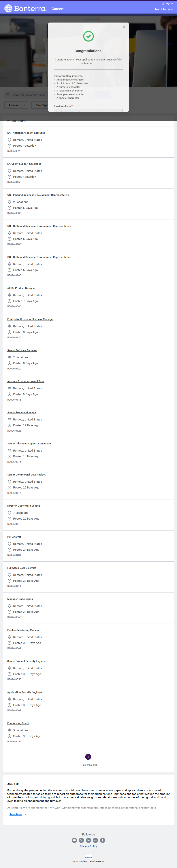177x868 pixels.
Task: Click the Email Address input field
Action: pos(88,110)
